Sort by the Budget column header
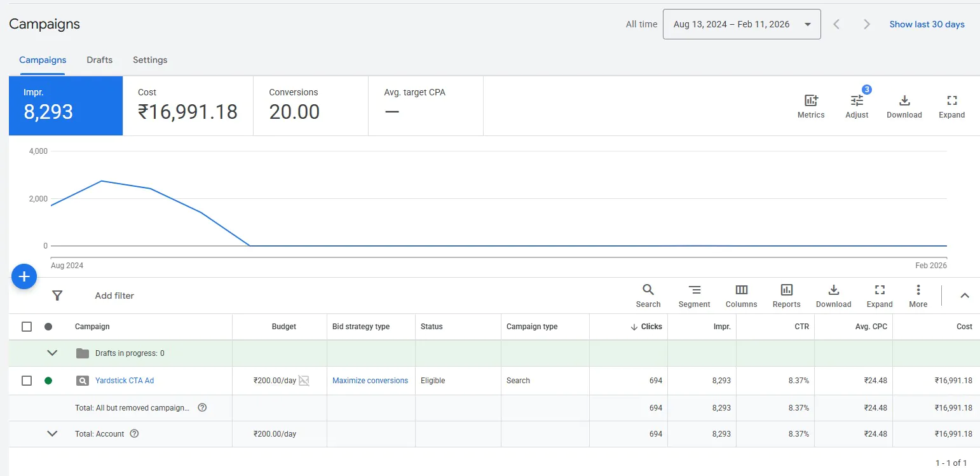Screen dimensions: 980x476 coord(284,327)
